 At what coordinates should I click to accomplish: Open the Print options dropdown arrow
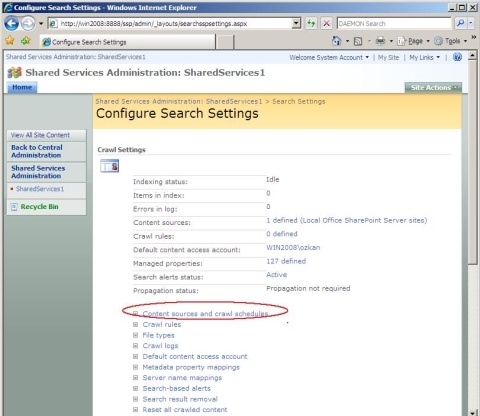click(x=391, y=41)
